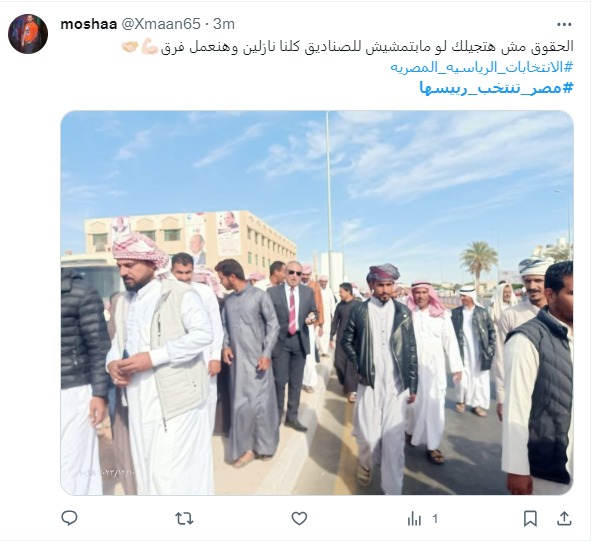Click the Arabic tweet text body
This screenshot has height=541, width=604.
pyautogui.click(x=367, y=47)
